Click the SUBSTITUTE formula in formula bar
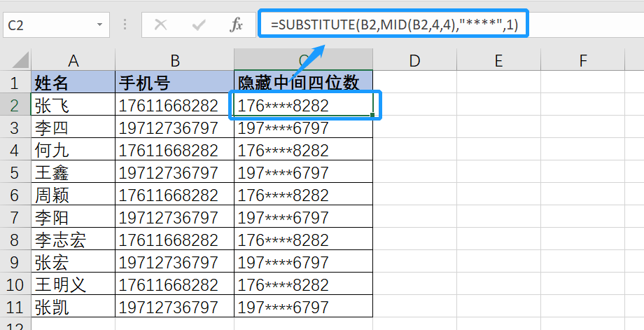This screenshot has height=330, width=644. pos(394,25)
